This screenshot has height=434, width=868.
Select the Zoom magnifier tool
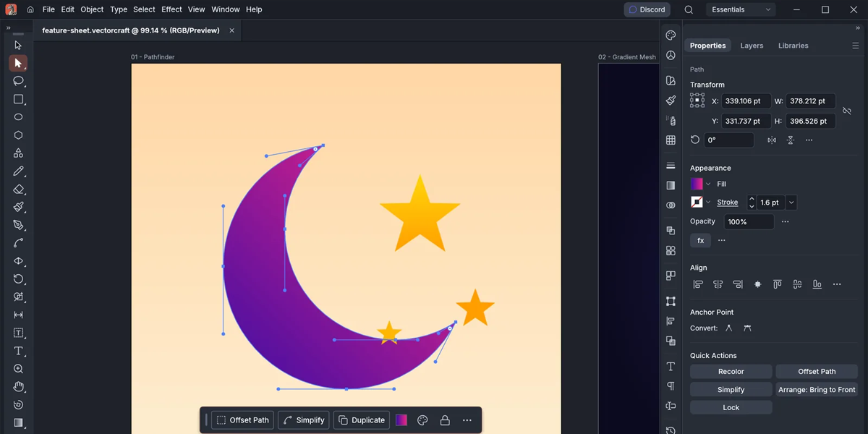[x=18, y=369]
